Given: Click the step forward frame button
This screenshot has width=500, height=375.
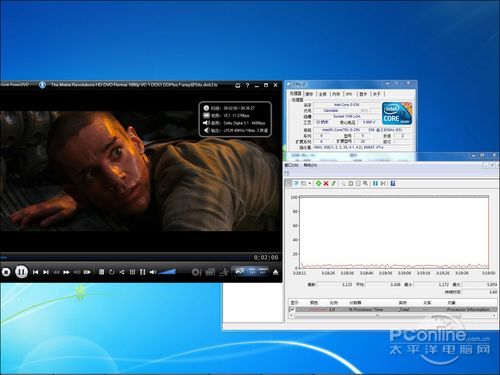Looking at the screenshot, I should [x=87, y=272].
